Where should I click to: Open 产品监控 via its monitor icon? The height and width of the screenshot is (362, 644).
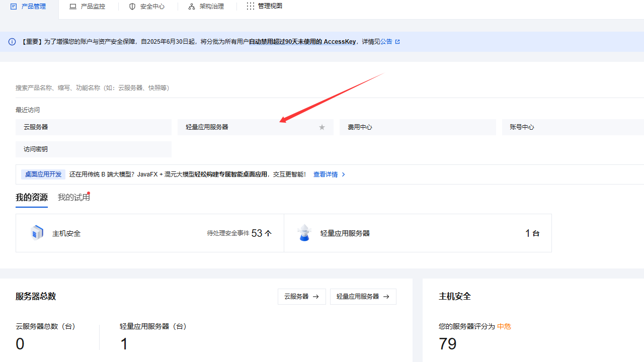pos(73,6)
